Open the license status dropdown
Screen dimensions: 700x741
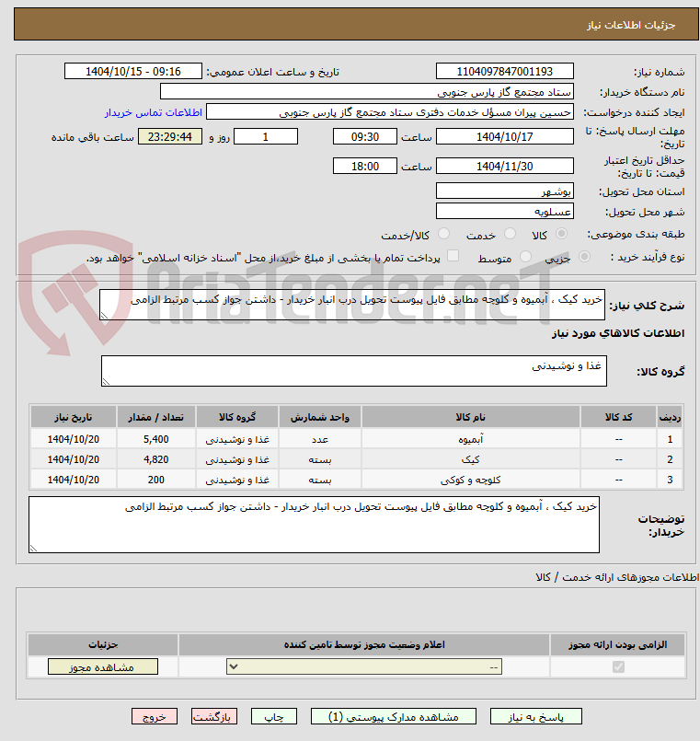pyautogui.click(x=364, y=666)
